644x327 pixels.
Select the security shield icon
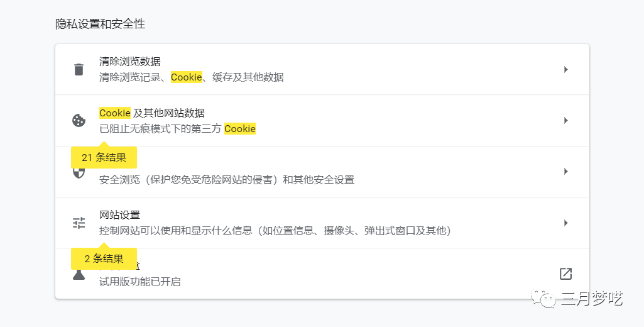[79, 172]
